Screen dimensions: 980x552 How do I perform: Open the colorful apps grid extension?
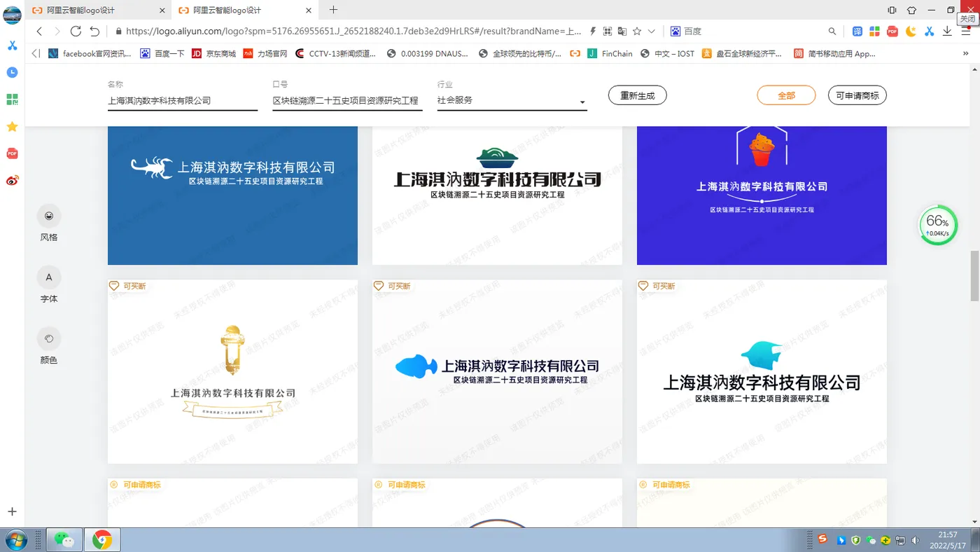pos(874,32)
